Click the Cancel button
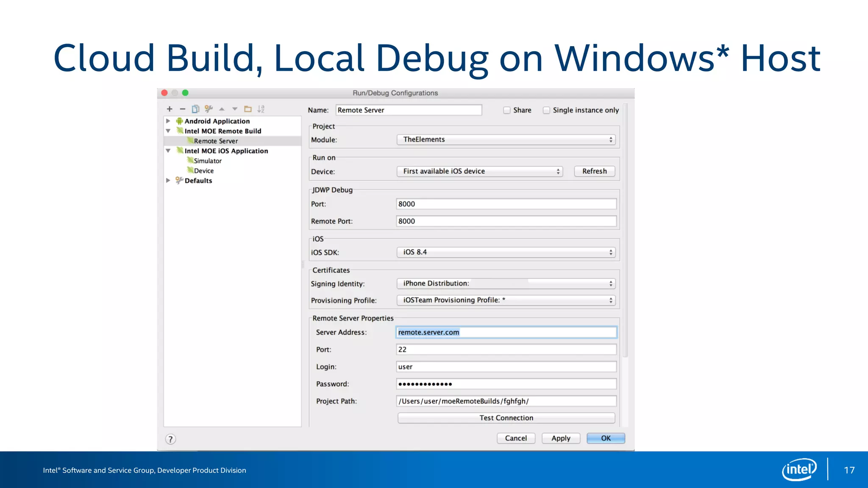 pos(516,438)
